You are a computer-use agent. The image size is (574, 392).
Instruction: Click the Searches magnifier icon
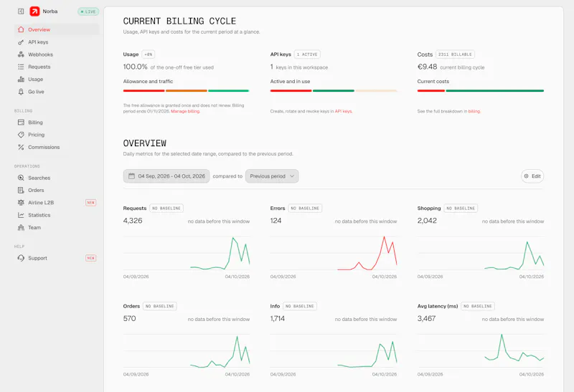coord(21,178)
